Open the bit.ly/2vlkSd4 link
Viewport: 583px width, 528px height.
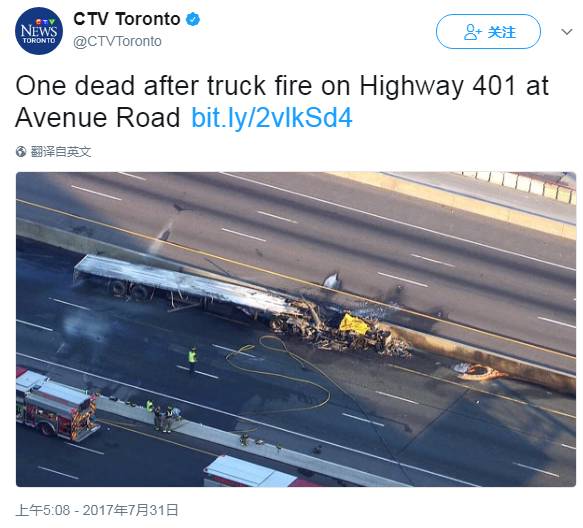point(272,118)
